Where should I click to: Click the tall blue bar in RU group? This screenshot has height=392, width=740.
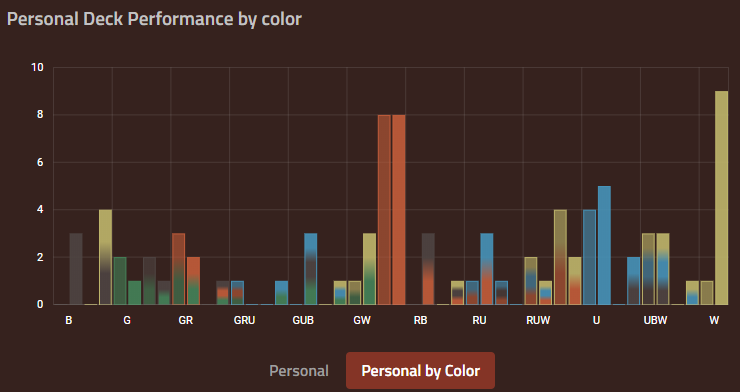tap(487, 269)
